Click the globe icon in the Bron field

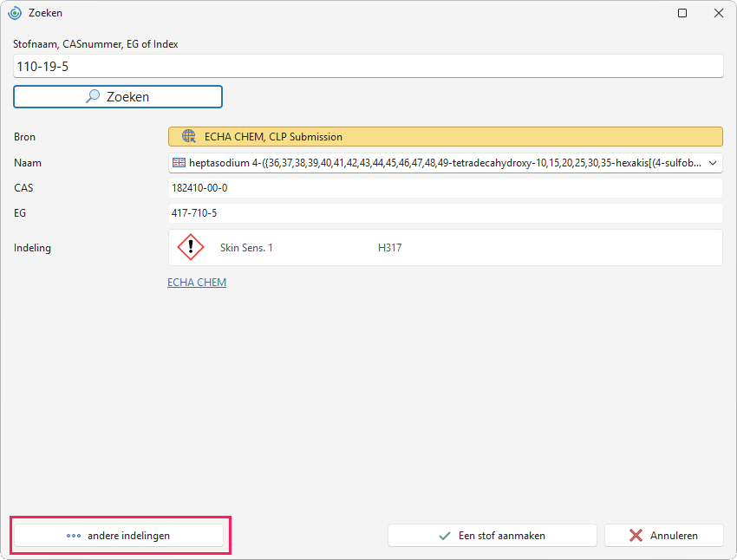coord(188,136)
